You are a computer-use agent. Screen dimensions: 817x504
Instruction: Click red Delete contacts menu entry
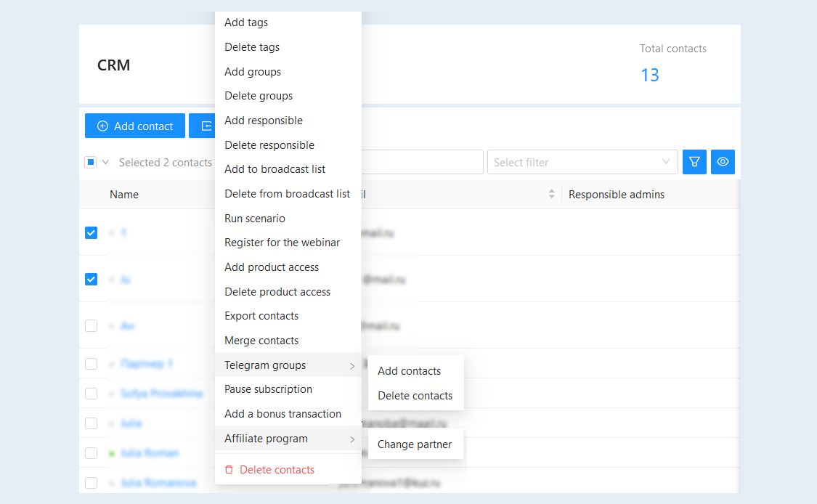point(288,470)
